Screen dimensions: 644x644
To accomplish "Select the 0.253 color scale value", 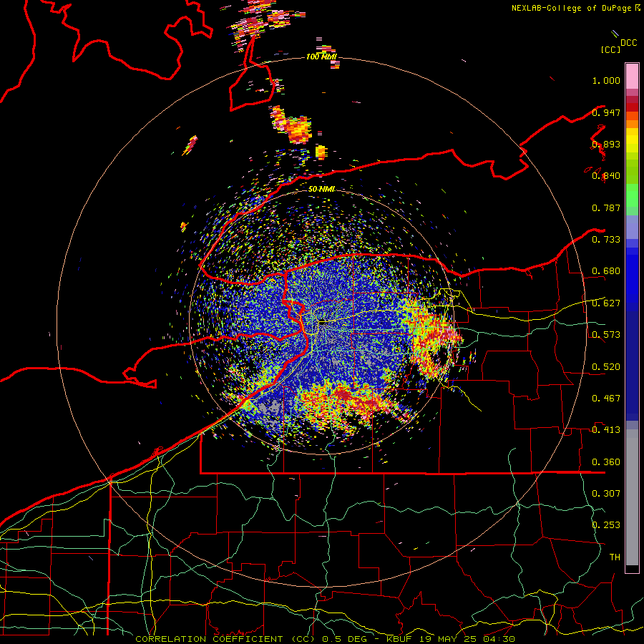I will tap(606, 525).
